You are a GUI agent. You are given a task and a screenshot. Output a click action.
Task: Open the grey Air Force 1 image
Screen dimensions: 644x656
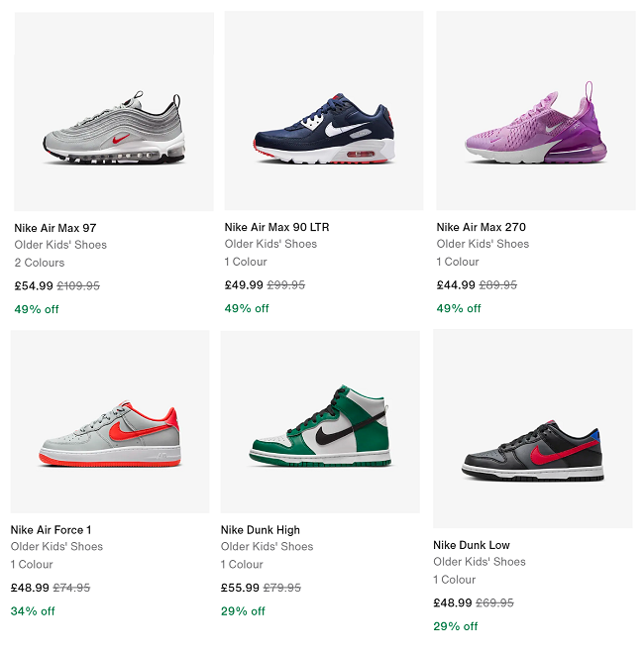click(110, 421)
